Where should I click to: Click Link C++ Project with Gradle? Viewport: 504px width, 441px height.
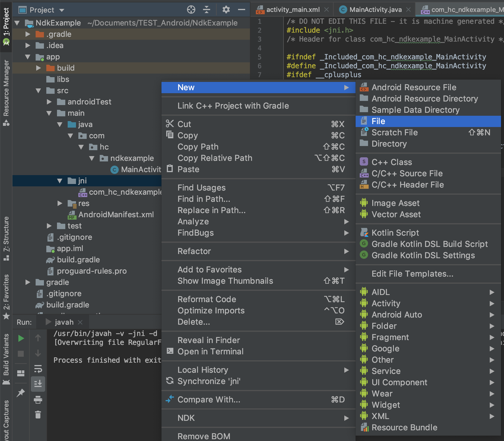point(258,106)
